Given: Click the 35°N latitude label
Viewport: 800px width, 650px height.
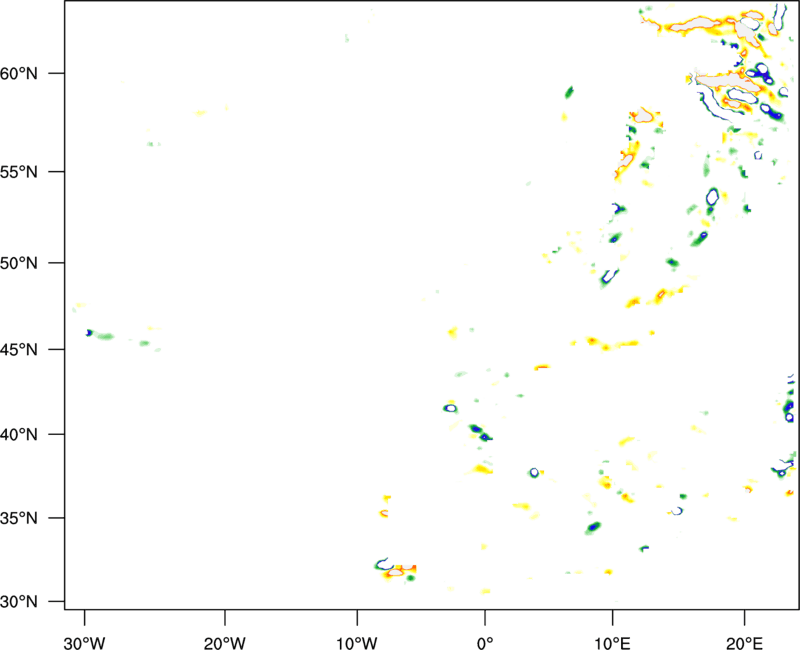Looking at the screenshot, I should (x=19, y=518).
